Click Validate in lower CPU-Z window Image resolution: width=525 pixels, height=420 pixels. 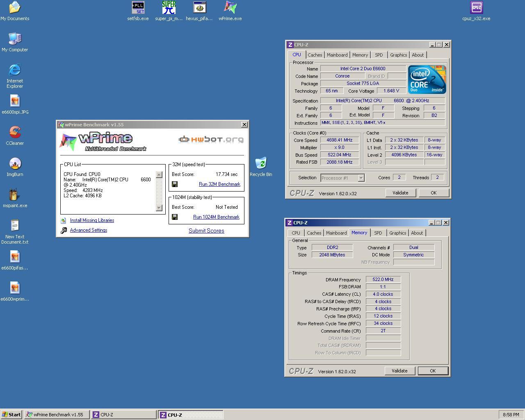pyautogui.click(x=399, y=371)
